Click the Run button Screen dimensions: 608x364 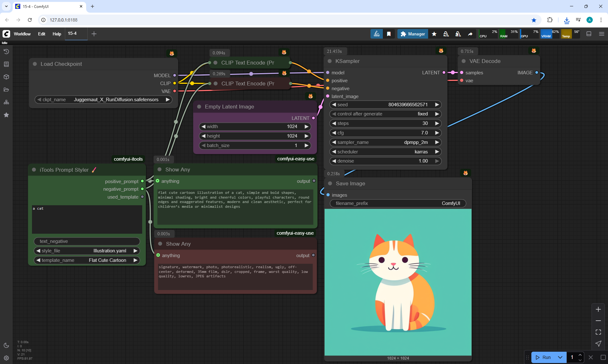tap(544, 357)
